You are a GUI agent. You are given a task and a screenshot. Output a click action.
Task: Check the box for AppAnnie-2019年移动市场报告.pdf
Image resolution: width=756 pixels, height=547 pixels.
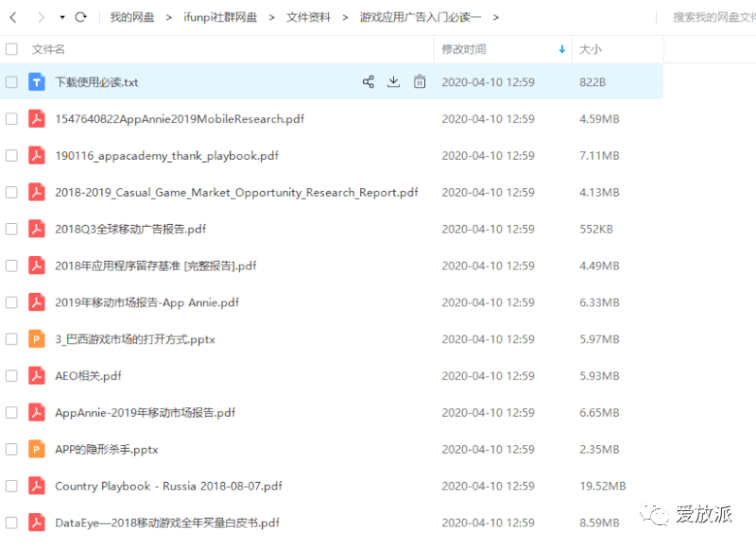pyautogui.click(x=11, y=412)
